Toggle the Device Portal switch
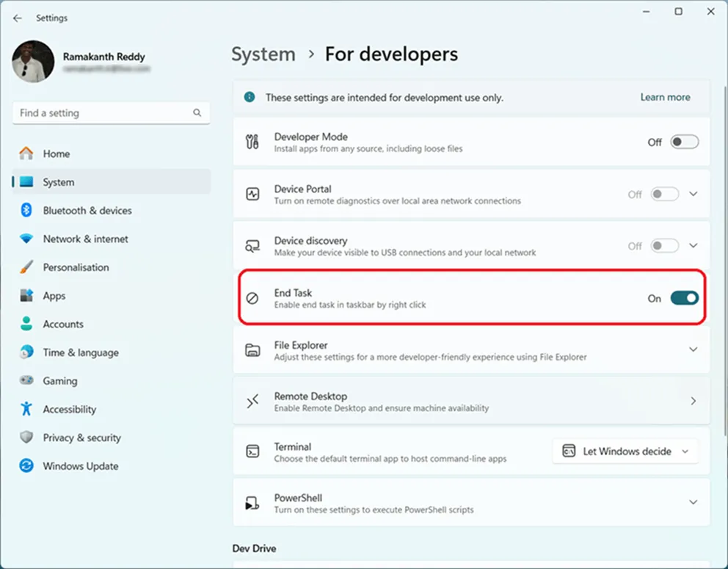This screenshot has width=728, height=569. coord(665,195)
